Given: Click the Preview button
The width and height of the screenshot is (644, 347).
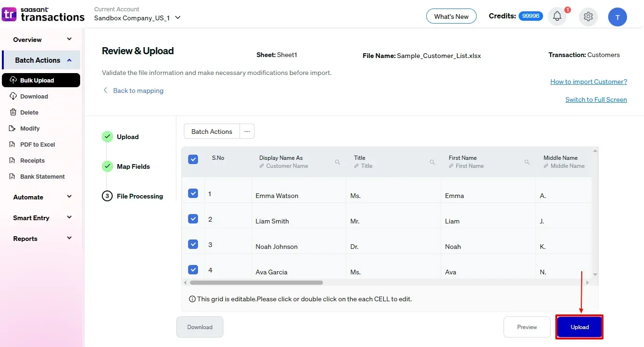Looking at the screenshot, I should click(527, 327).
